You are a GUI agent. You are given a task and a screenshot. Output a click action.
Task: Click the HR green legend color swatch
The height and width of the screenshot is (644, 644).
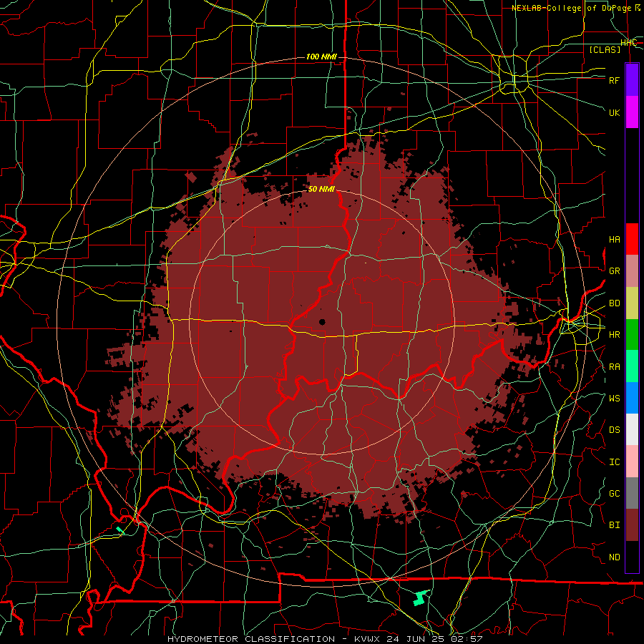tap(632, 334)
